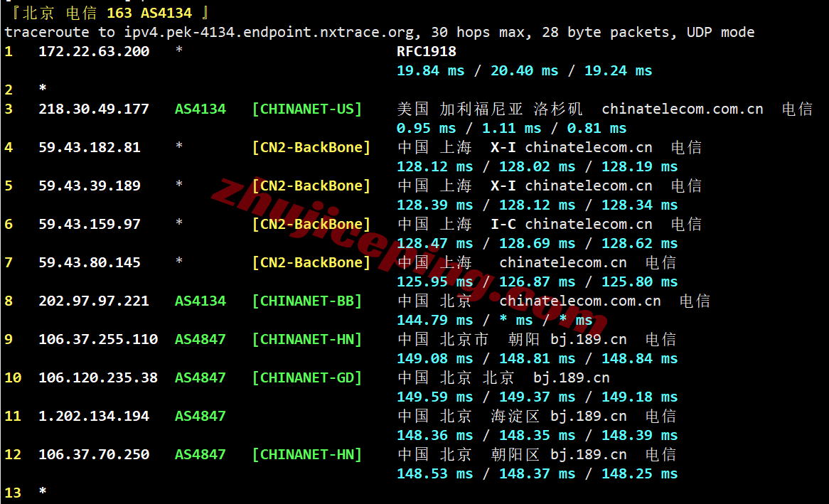
Task: Select latency value 126.87 ms
Action: coord(537,282)
